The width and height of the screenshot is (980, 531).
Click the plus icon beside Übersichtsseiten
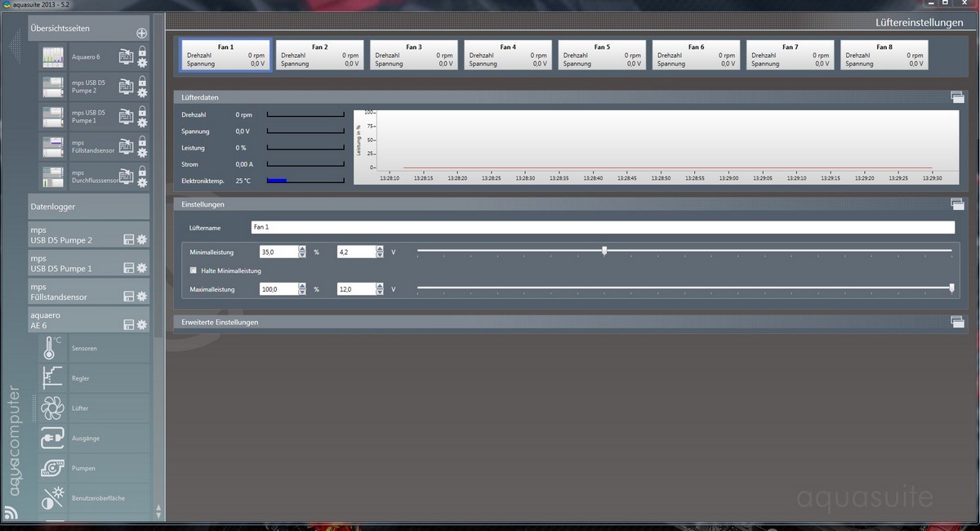[141, 33]
